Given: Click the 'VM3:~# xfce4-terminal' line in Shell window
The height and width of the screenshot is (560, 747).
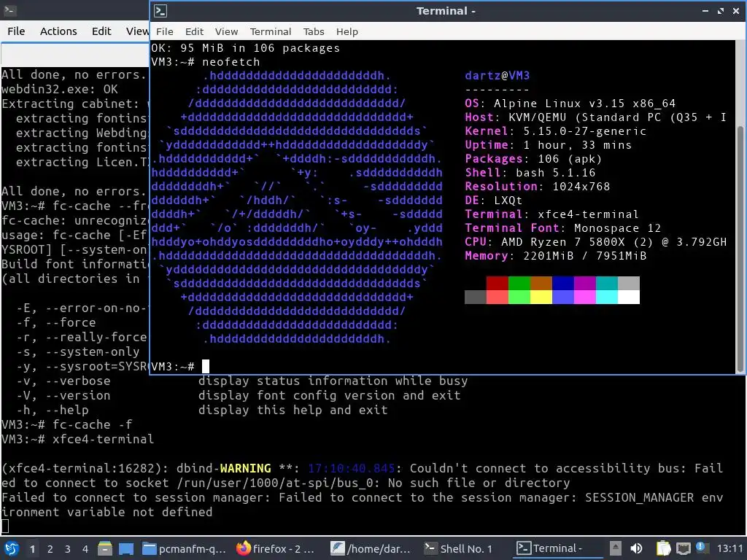Looking at the screenshot, I should (x=77, y=439).
